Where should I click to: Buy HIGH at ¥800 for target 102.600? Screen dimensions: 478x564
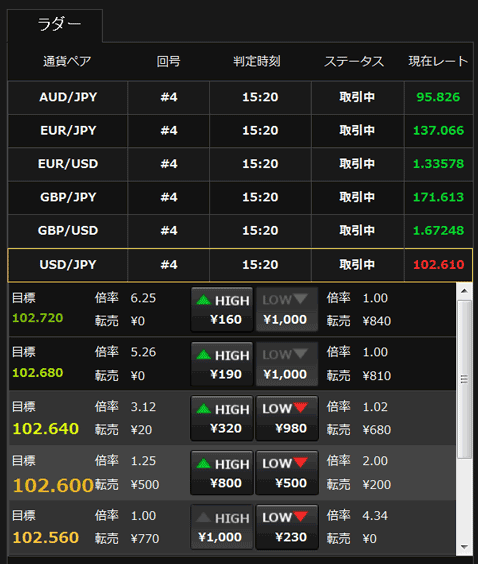(222, 473)
